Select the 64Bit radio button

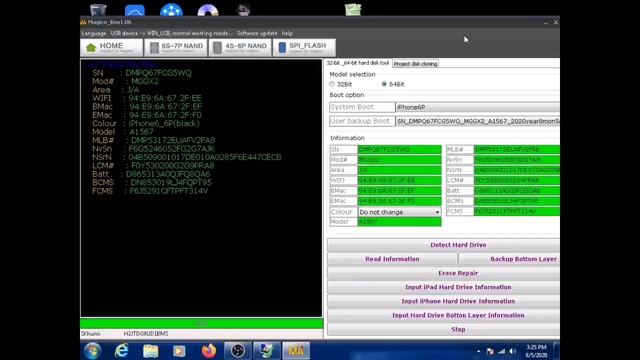(384, 84)
